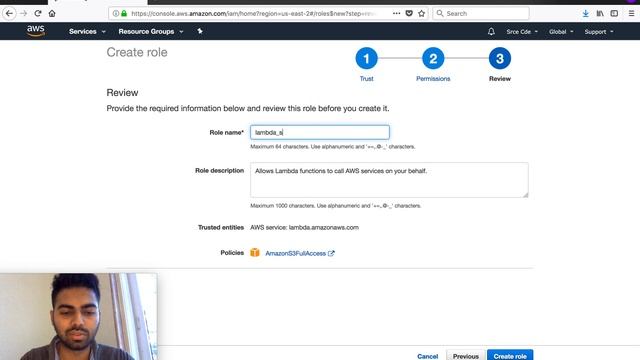This screenshot has height=360, width=640.
Task: Click the Review section heading
Action: point(122,93)
